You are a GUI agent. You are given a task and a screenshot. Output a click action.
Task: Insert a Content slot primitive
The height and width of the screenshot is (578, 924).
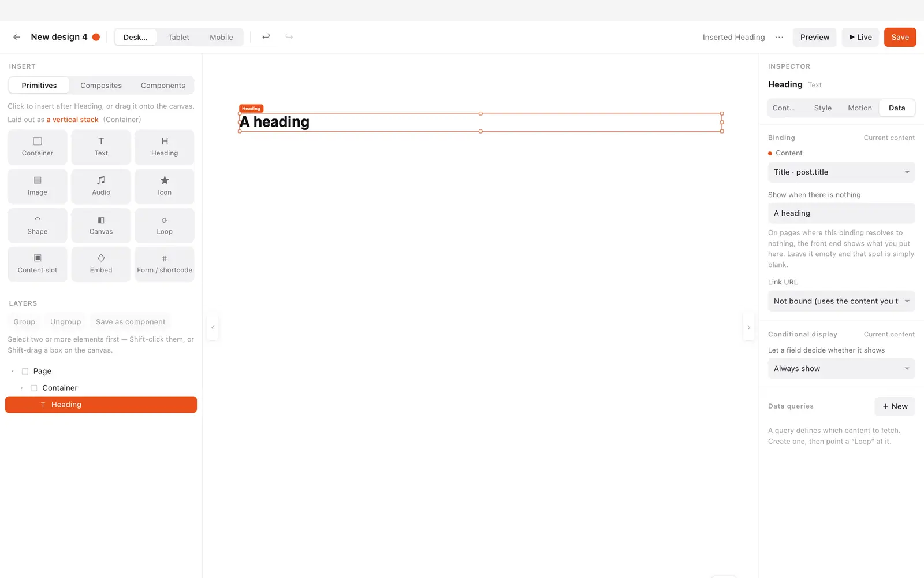click(38, 264)
